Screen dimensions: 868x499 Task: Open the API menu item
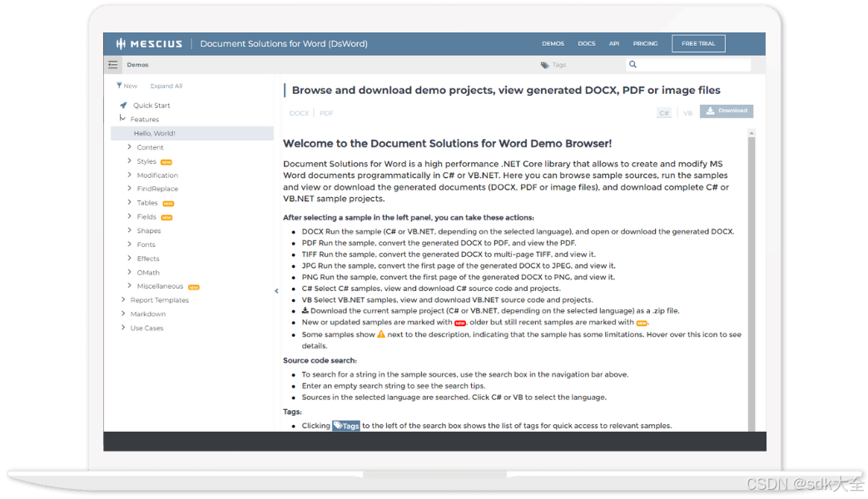pyautogui.click(x=614, y=44)
